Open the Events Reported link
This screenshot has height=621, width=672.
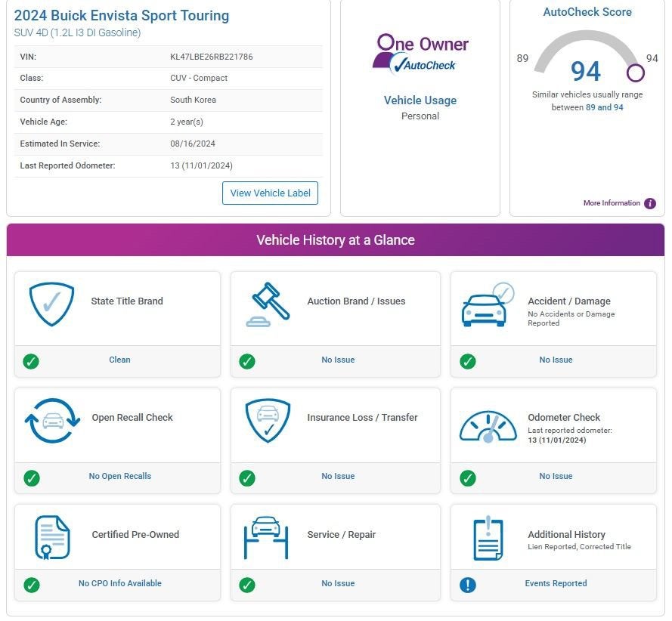[x=556, y=583]
